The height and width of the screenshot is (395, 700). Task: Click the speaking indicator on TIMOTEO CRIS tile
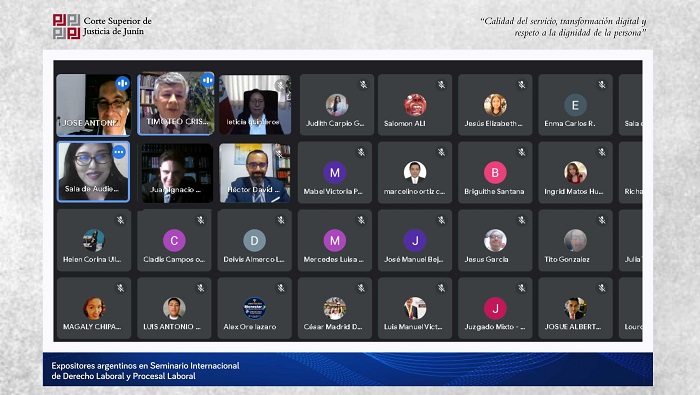coord(207,80)
